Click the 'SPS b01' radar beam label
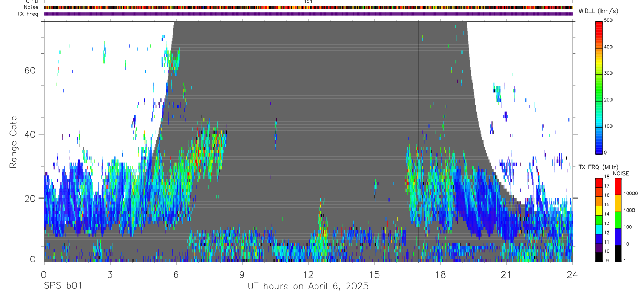644x297 pixels. (x=62, y=287)
